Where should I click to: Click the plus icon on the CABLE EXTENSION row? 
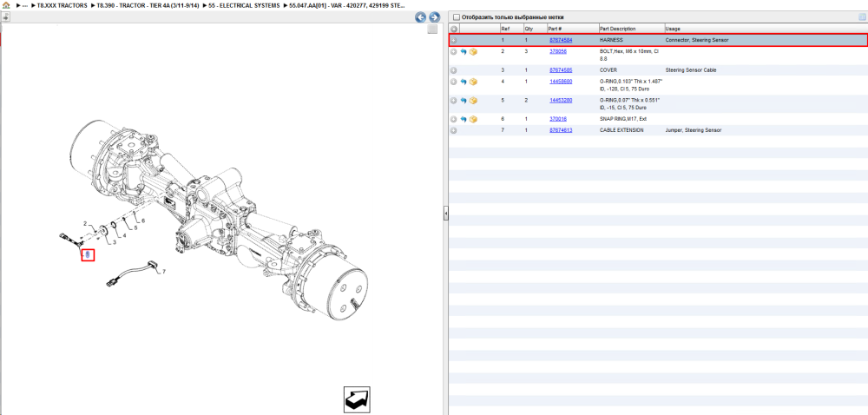(x=453, y=130)
